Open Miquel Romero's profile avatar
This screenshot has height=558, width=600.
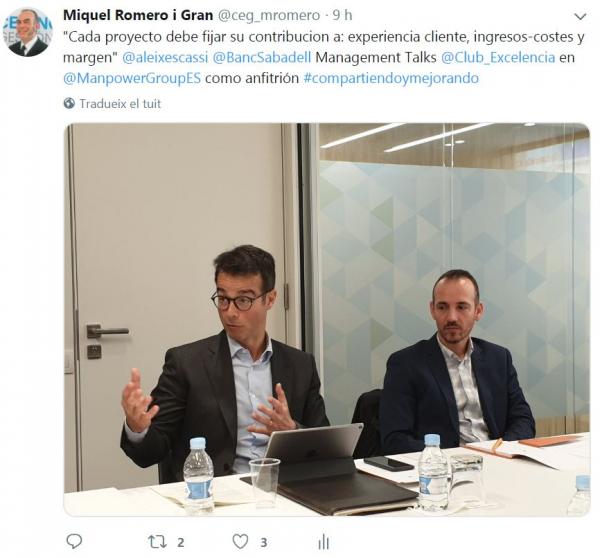click(28, 32)
